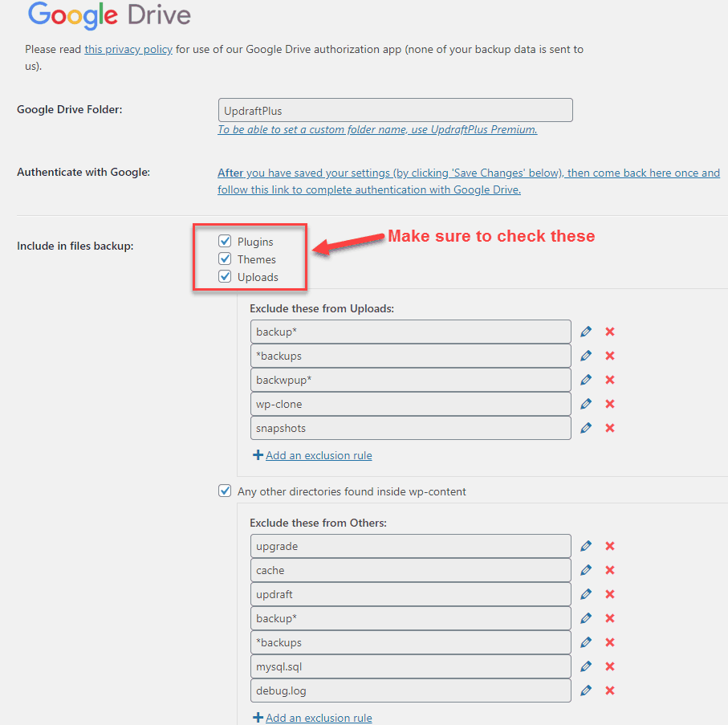Edit the *backups rule under Uploads exclusions

586,356
